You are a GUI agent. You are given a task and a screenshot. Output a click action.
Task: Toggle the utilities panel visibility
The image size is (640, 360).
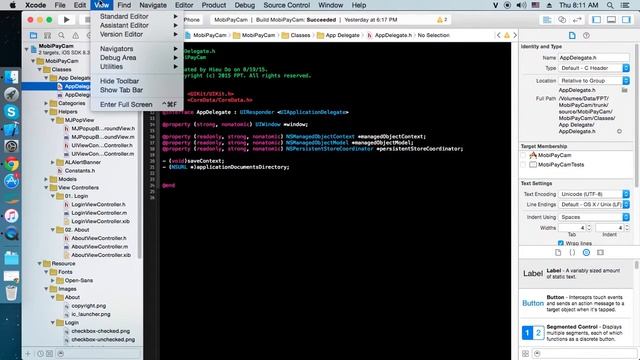626,20
